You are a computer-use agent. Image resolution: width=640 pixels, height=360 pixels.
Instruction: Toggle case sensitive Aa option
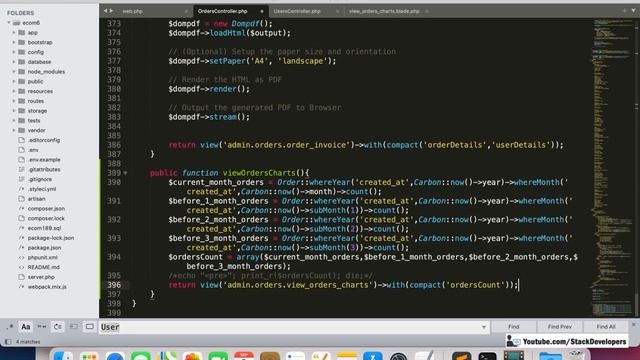pyautogui.click(x=26, y=327)
